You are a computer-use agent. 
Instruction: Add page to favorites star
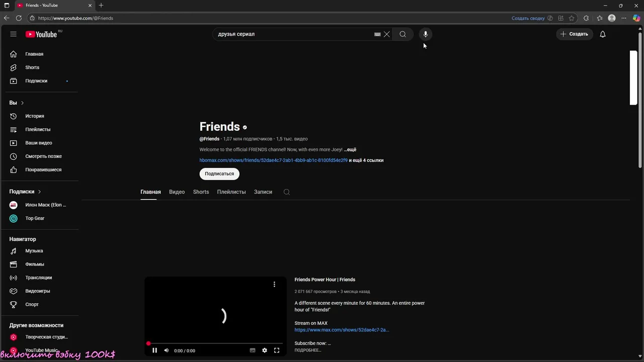[572, 18]
